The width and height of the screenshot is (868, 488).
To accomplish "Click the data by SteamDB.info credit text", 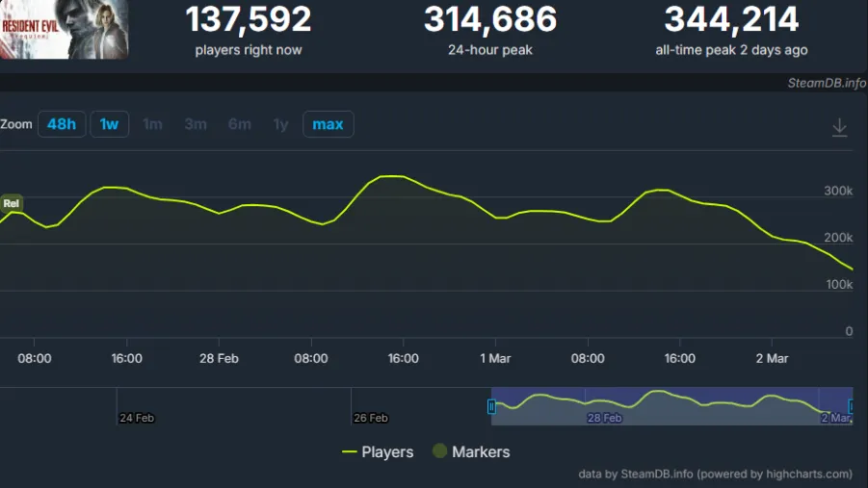I will [x=715, y=474].
